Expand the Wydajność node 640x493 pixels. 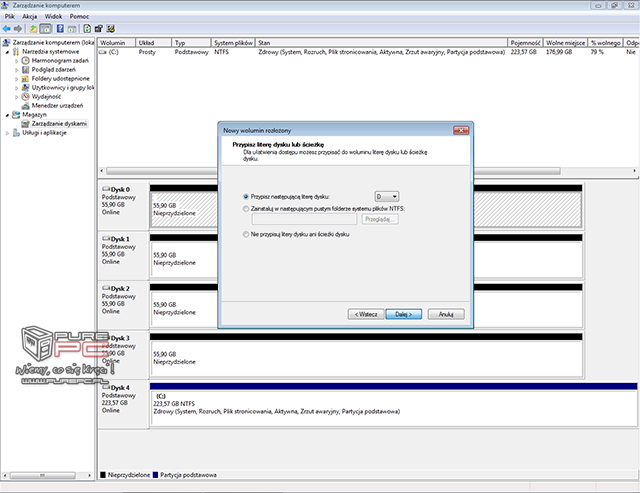17,97
